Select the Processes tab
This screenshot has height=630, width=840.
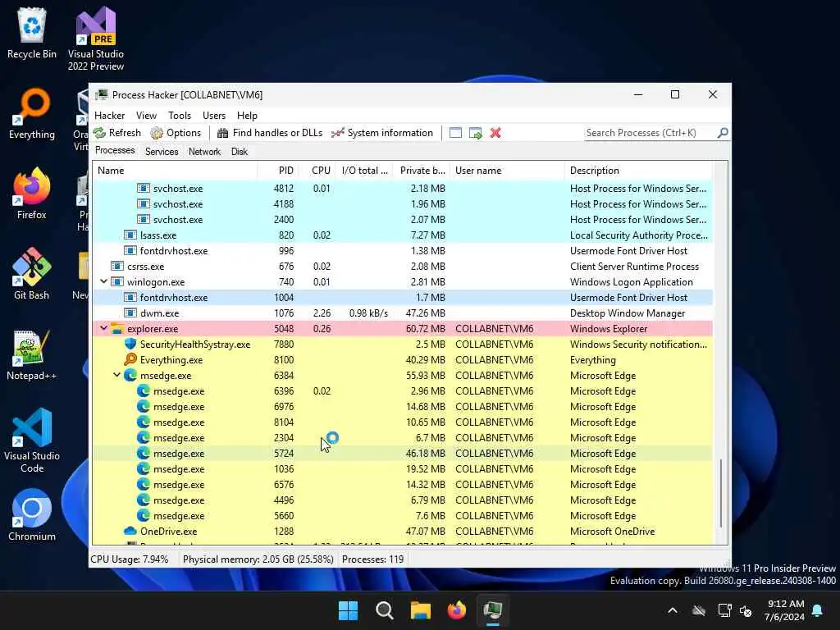115,151
